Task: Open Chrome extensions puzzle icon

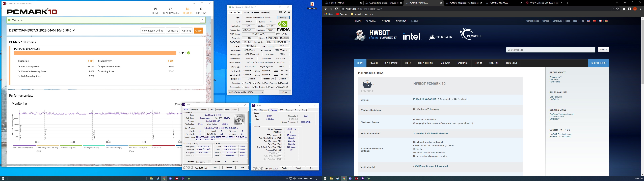Action: click(624, 9)
